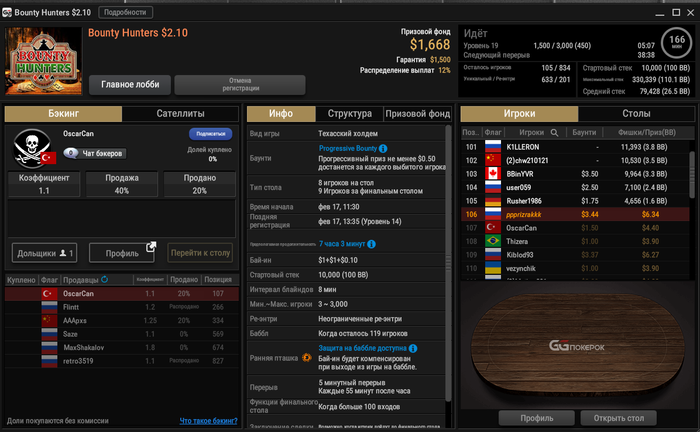This screenshot has width=700, height=432.
Task: Click Профиль button below the table preview
Action: click(537, 418)
